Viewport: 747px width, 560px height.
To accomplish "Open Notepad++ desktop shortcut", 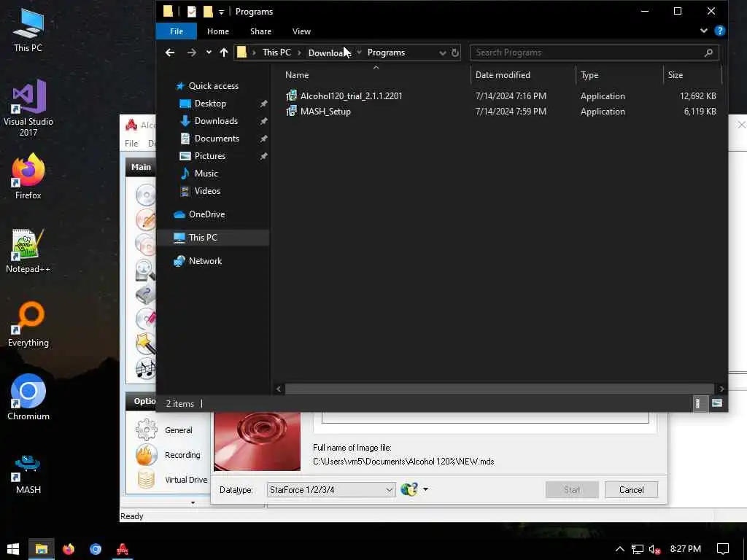I will (x=28, y=251).
